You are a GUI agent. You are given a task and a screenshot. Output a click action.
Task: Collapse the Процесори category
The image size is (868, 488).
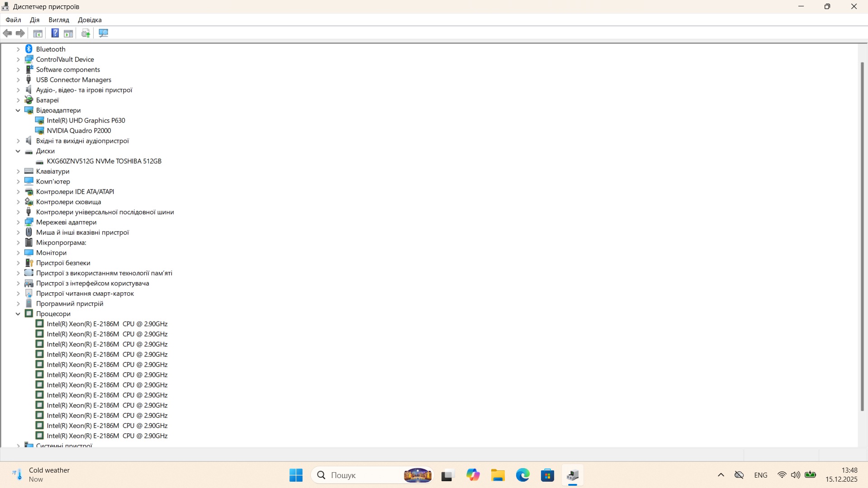click(x=18, y=314)
